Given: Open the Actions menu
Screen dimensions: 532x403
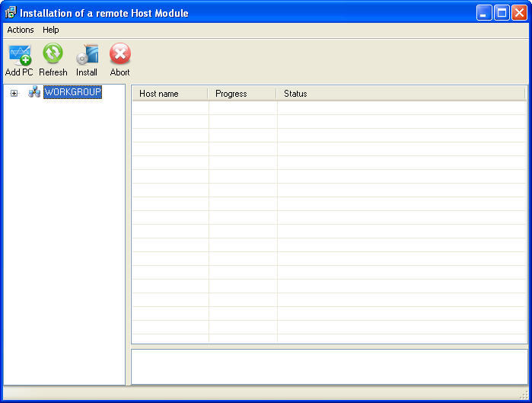Looking at the screenshot, I should pyautogui.click(x=21, y=30).
